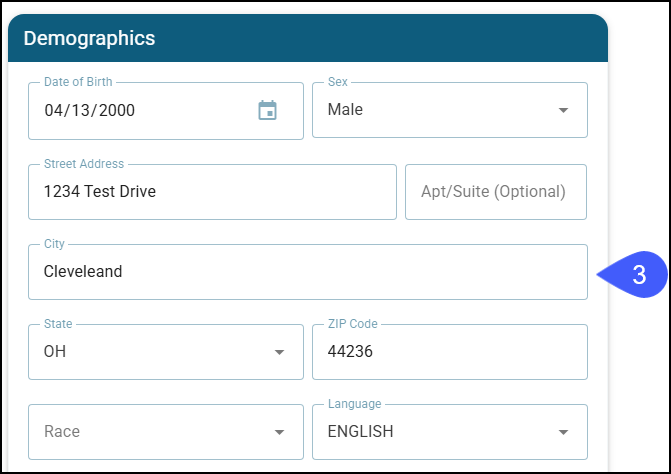Click the OH value in State field
Image resolution: width=671 pixels, height=474 pixels.
(55, 352)
